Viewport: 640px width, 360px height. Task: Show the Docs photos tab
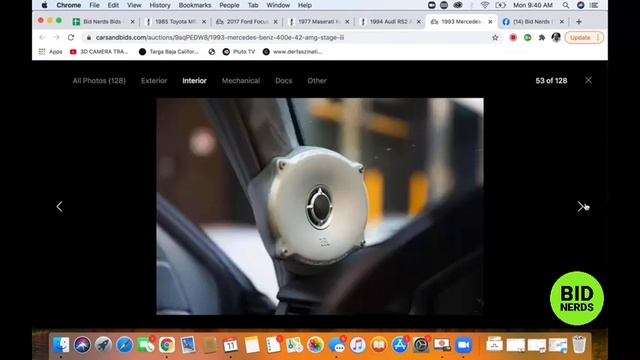pyautogui.click(x=284, y=81)
